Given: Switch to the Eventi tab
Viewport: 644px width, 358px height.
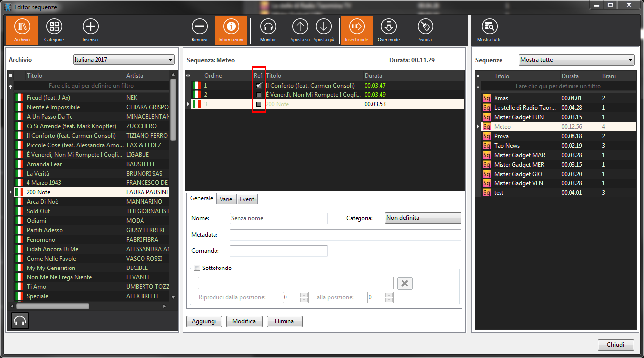Looking at the screenshot, I should point(247,199).
